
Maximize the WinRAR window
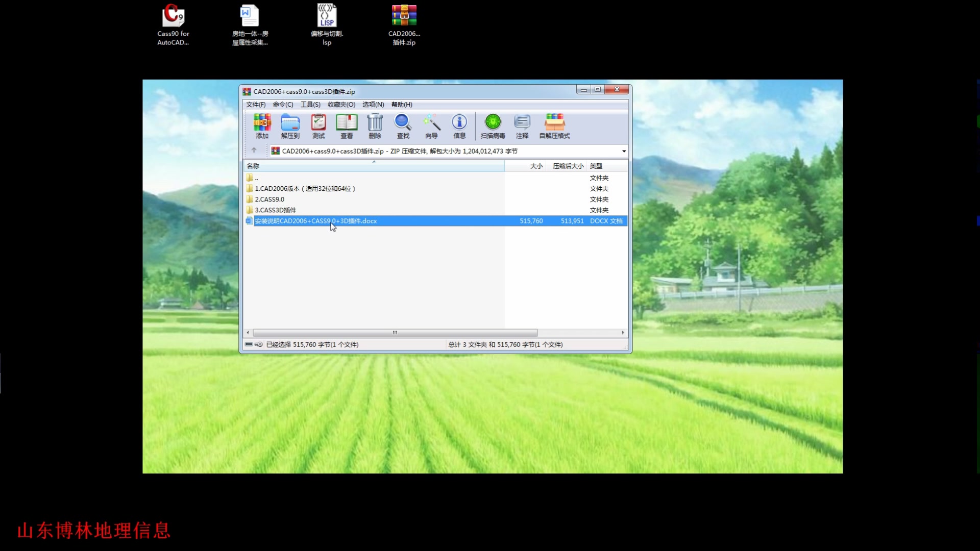[x=597, y=90]
